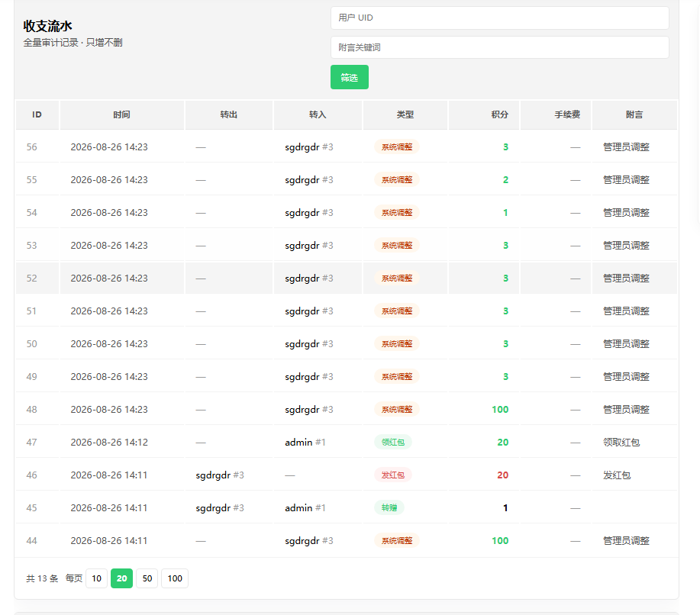Focus the 附言关键词 keyword field

point(499,47)
